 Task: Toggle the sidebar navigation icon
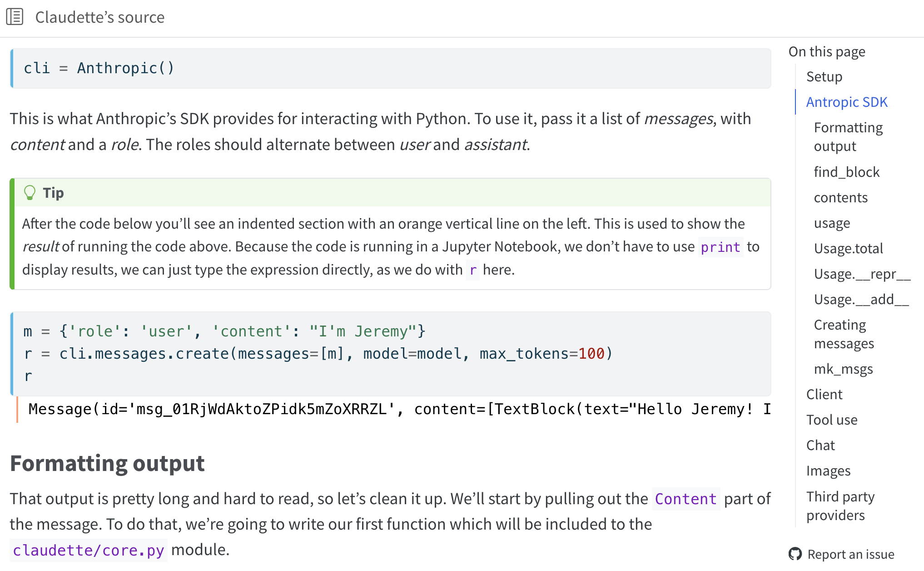15,17
